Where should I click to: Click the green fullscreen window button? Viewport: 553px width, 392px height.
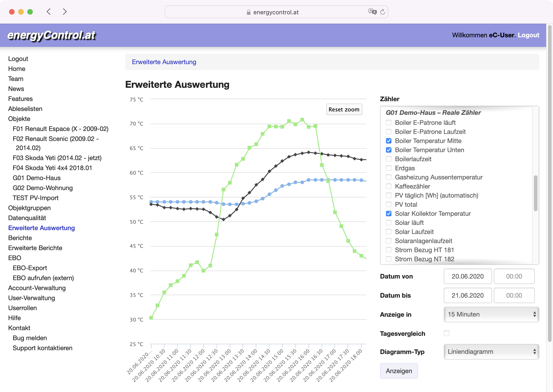click(30, 12)
